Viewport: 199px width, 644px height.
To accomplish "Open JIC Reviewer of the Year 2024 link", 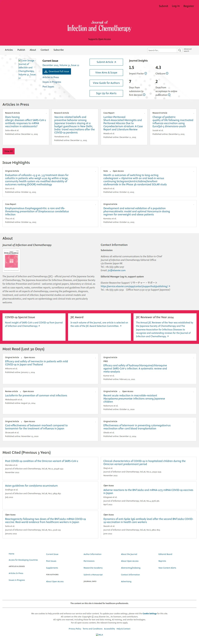I will pyautogui.click(x=164, y=329).
